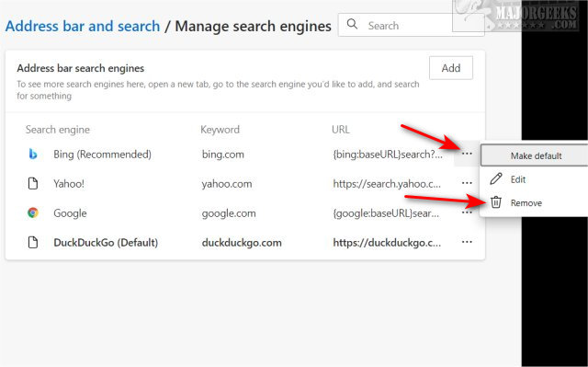Choose Make default from the context menu

[x=535, y=155]
